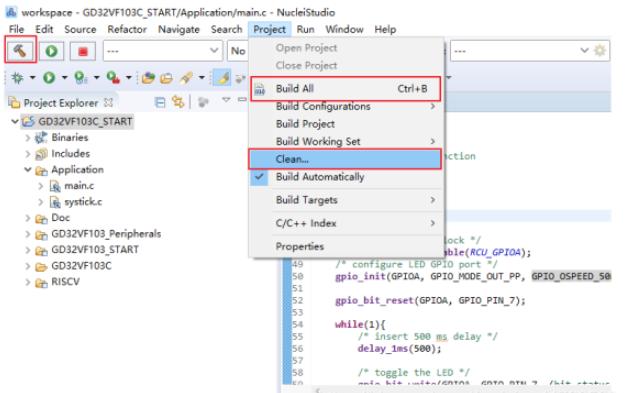Click the Open Task folder icon
Viewport: 630px width, 393px height.
166,78
